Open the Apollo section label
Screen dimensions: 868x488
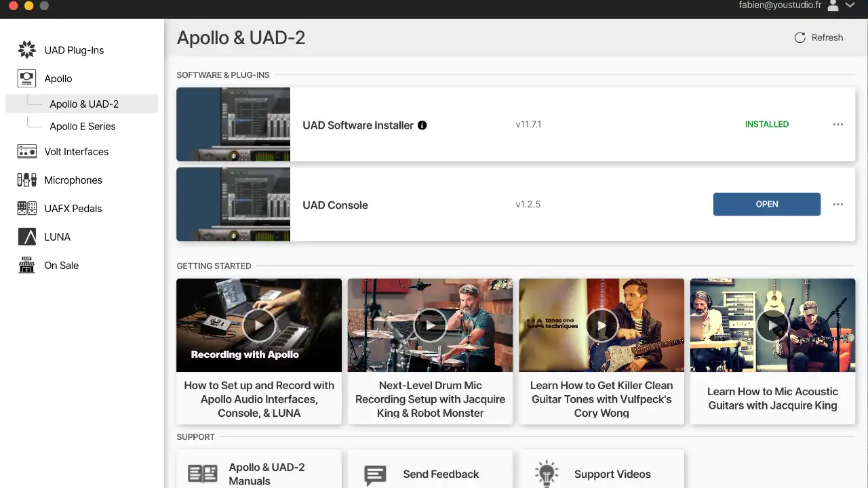[x=58, y=79]
